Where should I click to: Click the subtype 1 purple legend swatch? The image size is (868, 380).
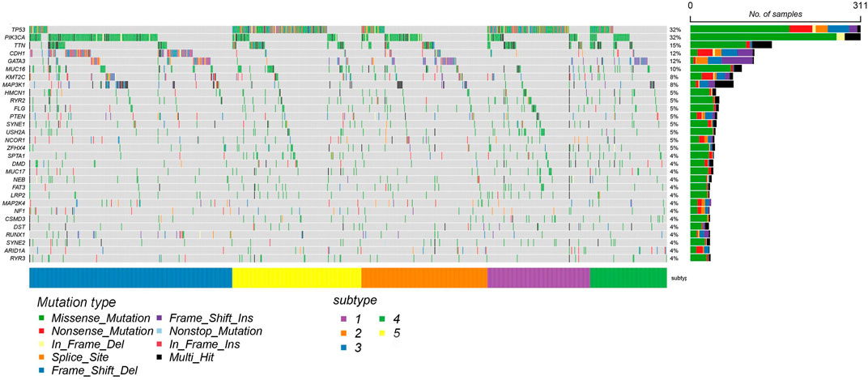(344, 318)
